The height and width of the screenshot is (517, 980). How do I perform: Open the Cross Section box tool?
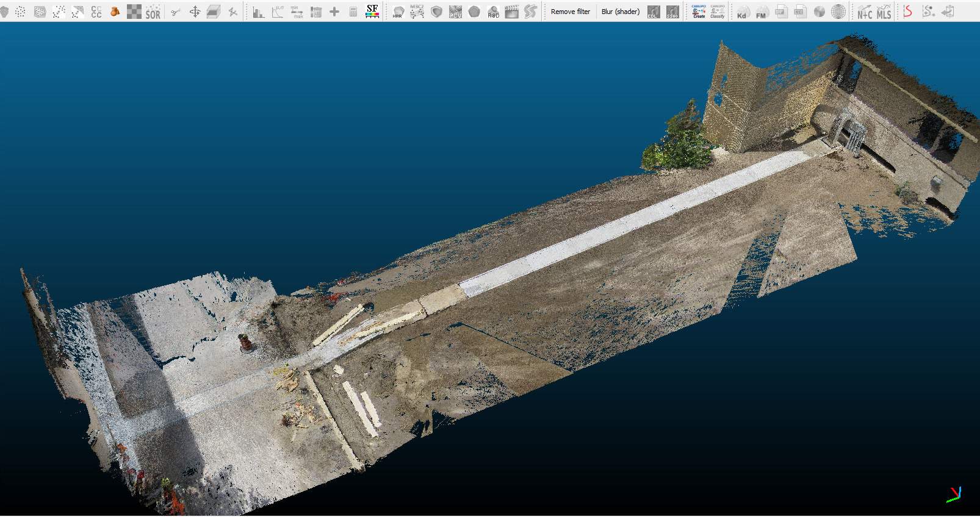point(214,12)
